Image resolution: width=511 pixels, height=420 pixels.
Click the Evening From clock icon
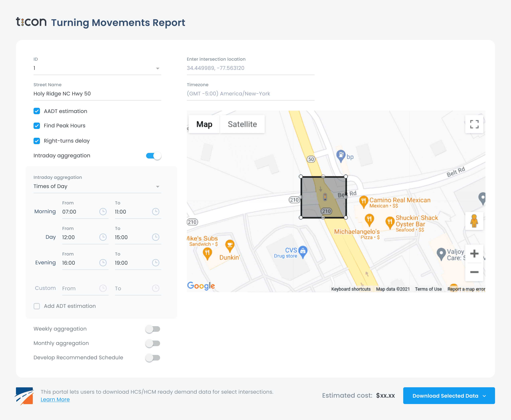click(103, 263)
